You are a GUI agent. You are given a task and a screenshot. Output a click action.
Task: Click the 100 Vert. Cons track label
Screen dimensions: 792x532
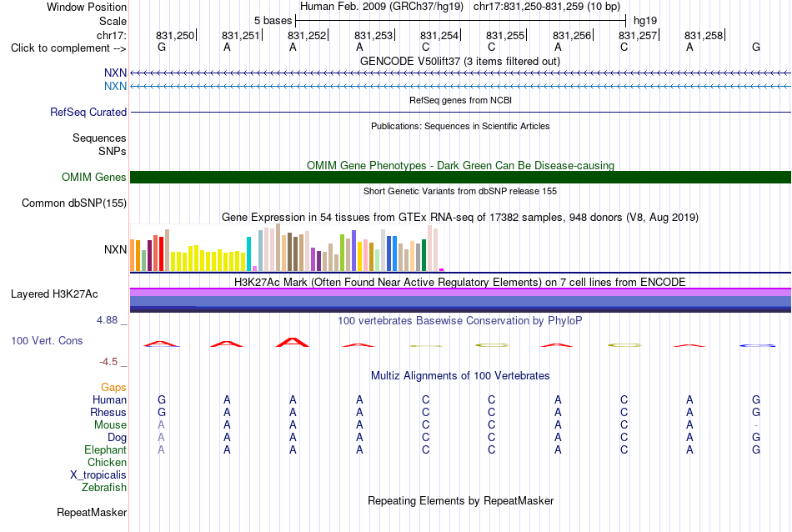47,340
